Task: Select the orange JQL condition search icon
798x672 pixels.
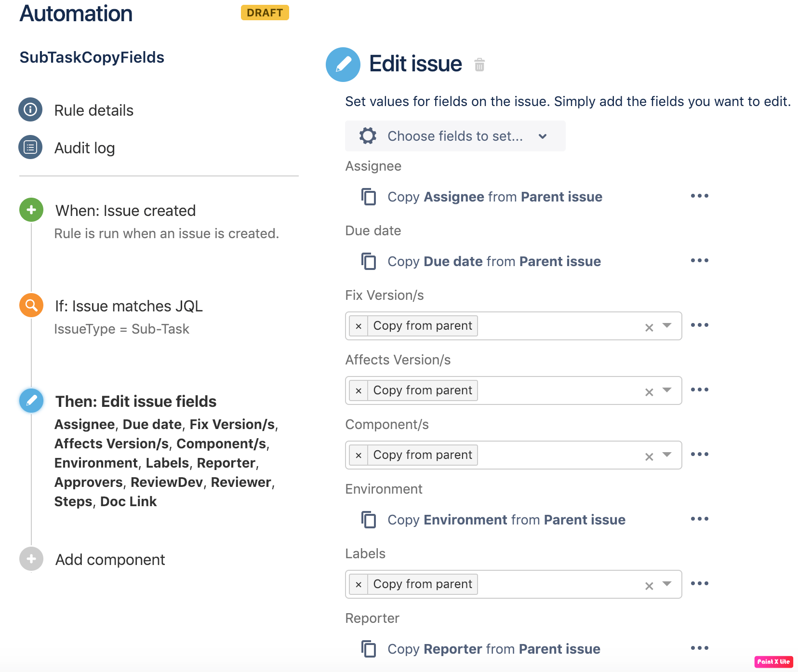Action: tap(31, 305)
